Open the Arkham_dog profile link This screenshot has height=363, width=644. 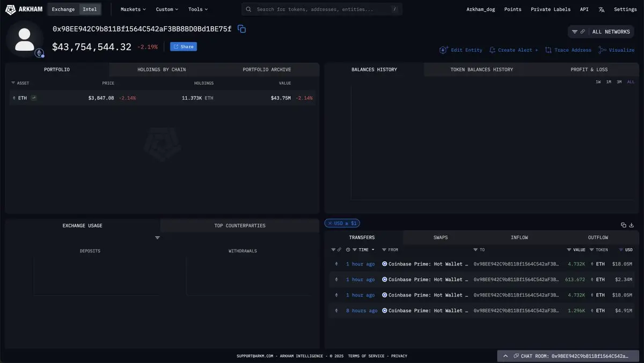480,9
